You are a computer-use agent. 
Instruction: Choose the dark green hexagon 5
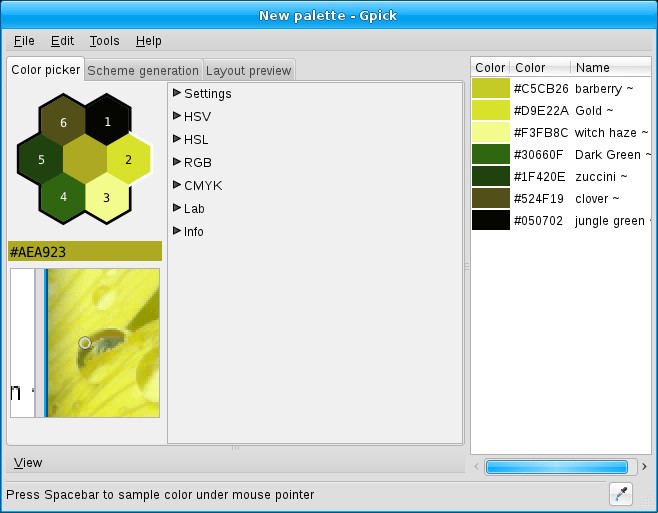41,159
